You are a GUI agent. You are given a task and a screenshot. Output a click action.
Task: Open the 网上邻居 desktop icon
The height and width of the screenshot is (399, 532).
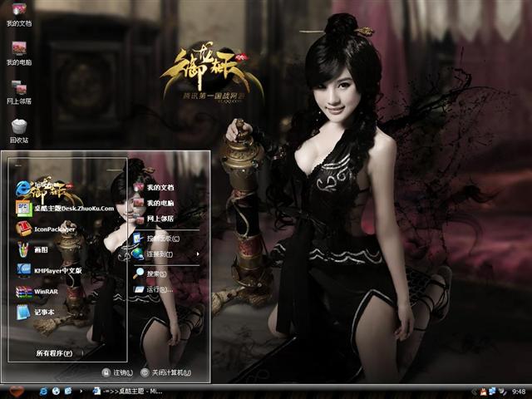(19, 92)
